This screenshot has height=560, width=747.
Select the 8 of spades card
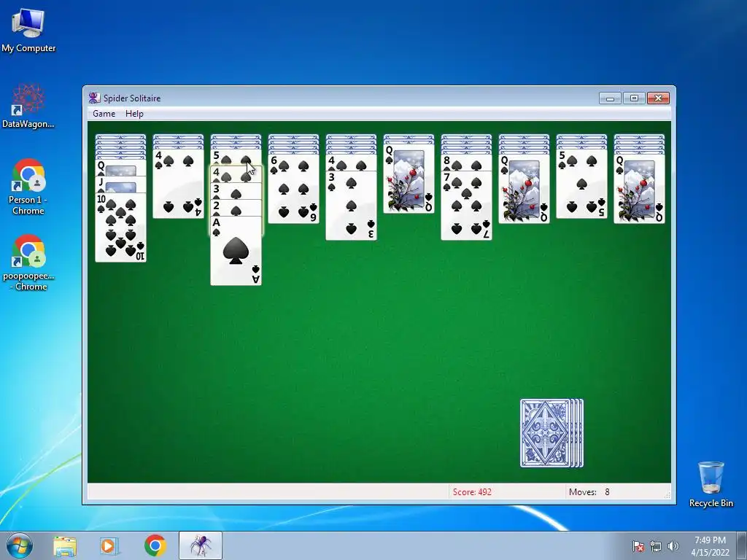point(466,163)
